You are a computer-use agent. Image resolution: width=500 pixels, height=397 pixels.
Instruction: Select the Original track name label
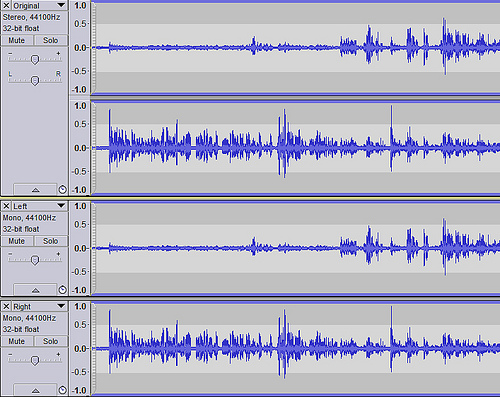point(26,6)
